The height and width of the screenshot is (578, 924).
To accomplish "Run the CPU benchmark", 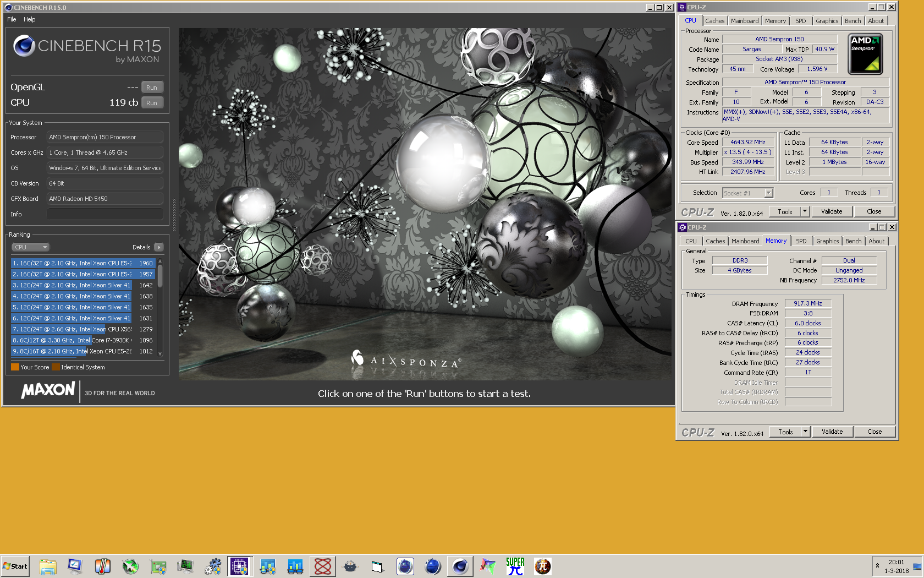I will (x=152, y=103).
